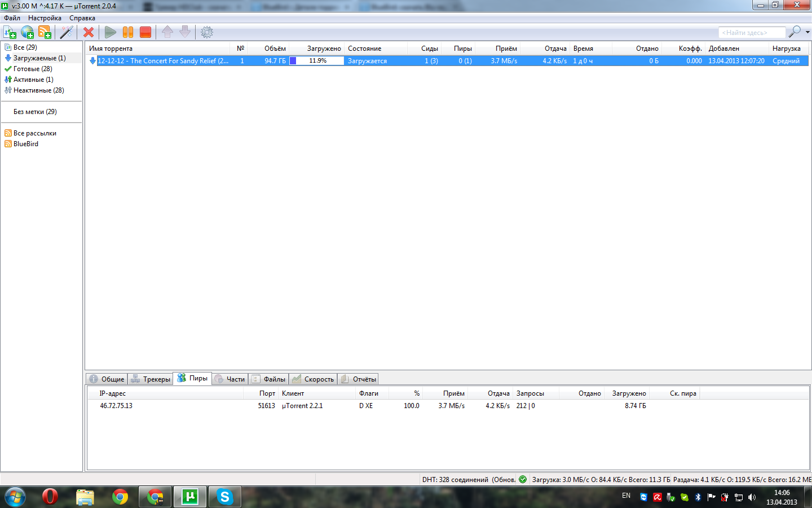The image size is (812, 508).
Task: Open the Справка menu
Action: (x=82, y=18)
